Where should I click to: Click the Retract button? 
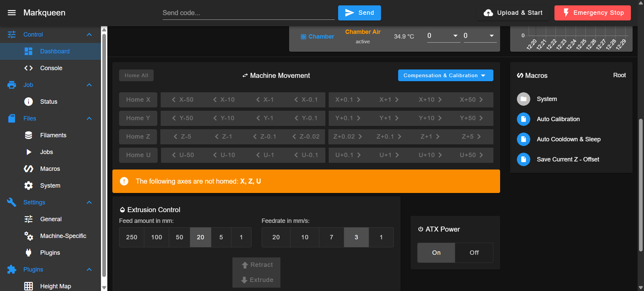point(257,265)
